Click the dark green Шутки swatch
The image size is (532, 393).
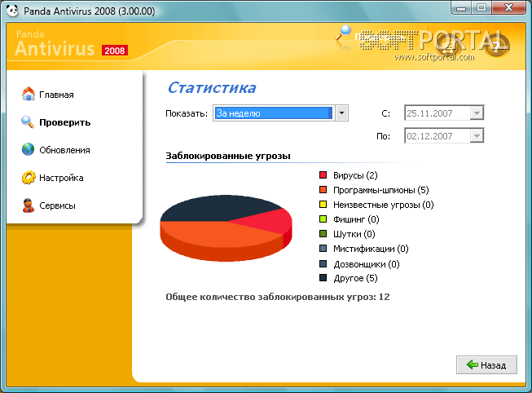pos(323,234)
